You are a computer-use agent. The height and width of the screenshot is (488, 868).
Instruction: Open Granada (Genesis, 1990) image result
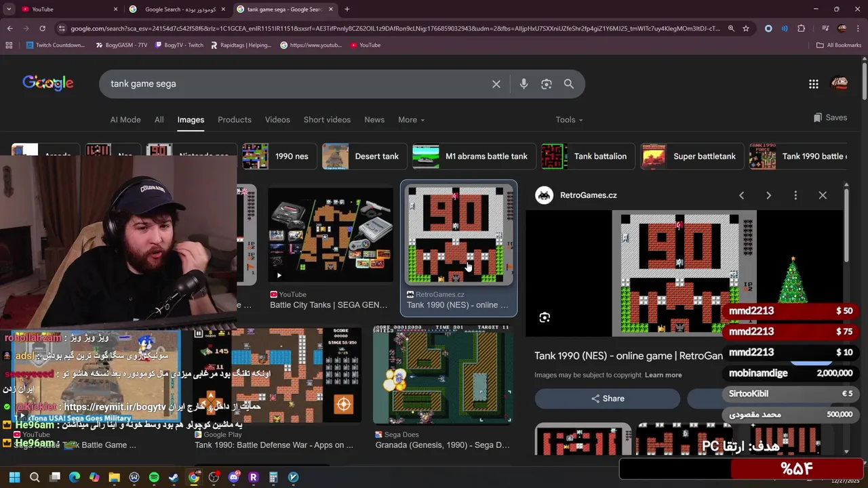click(x=442, y=375)
